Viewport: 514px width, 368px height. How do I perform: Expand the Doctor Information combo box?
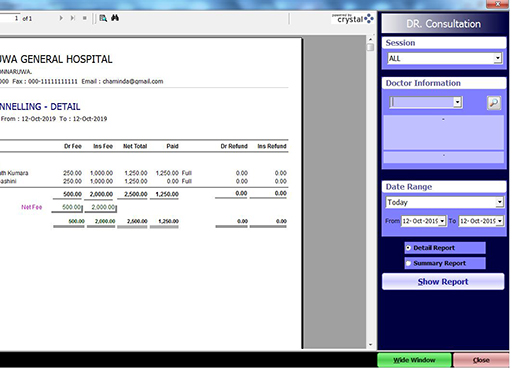[x=457, y=102]
